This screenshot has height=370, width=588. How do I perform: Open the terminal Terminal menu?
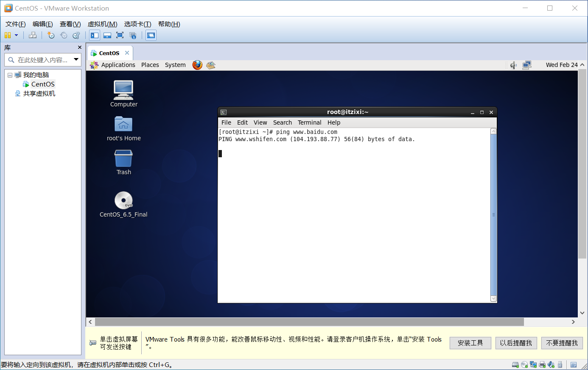tap(310, 122)
